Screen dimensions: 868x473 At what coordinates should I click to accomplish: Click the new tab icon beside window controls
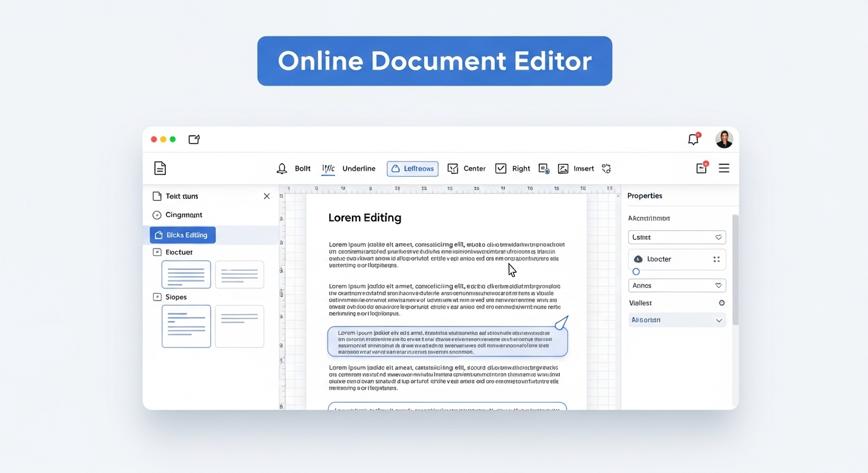coord(194,140)
